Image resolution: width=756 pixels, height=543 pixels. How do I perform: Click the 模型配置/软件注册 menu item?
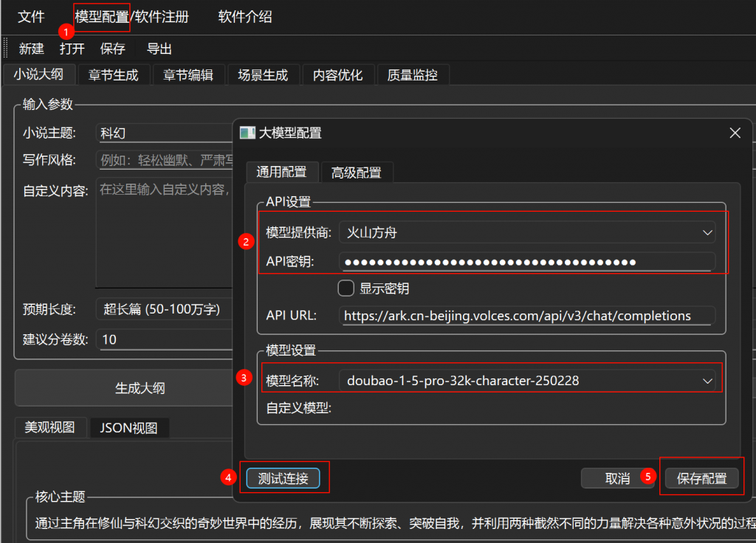[x=101, y=16]
